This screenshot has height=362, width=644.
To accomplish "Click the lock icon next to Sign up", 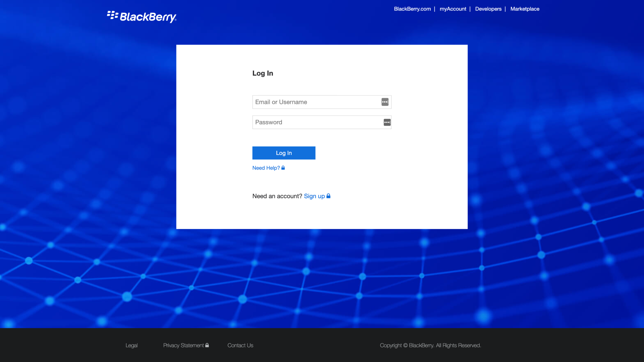I will (329, 196).
